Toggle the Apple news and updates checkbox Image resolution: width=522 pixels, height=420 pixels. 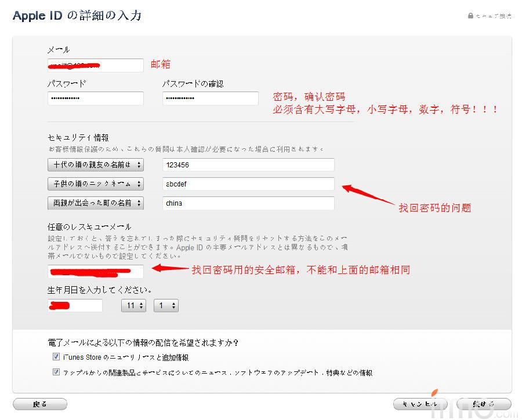56,372
